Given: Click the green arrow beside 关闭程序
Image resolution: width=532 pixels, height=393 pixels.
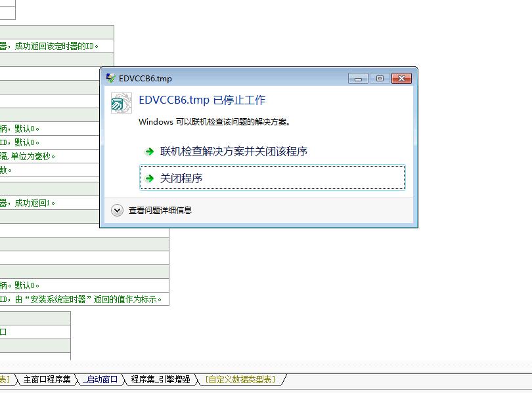Looking at the screenshot, I should coord(149,178).
